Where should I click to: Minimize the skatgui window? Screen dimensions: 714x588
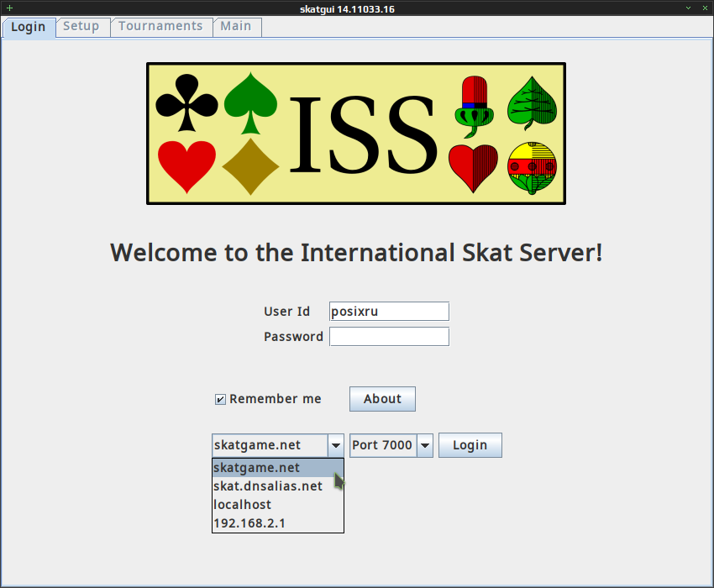pos(689,8)
